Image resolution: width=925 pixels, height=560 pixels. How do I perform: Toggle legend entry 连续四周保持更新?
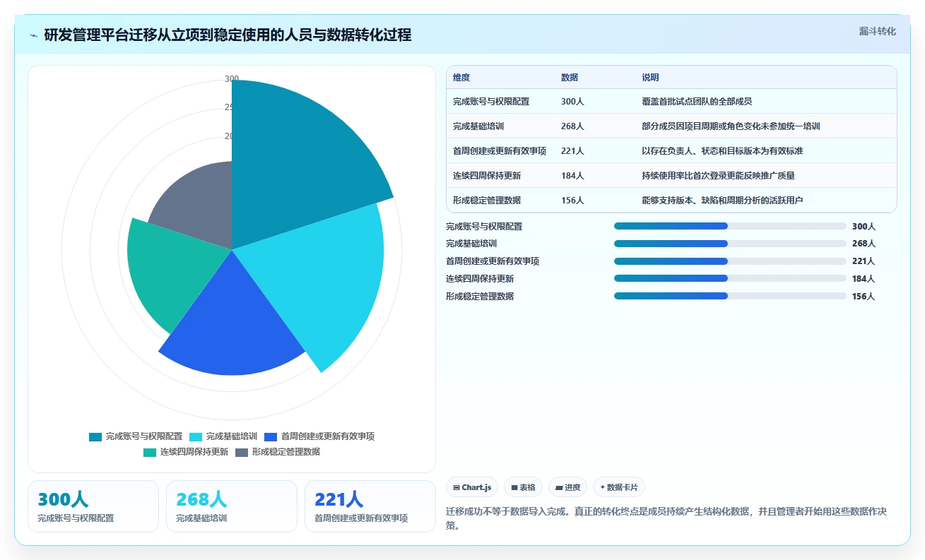click(x=186, y=452)
